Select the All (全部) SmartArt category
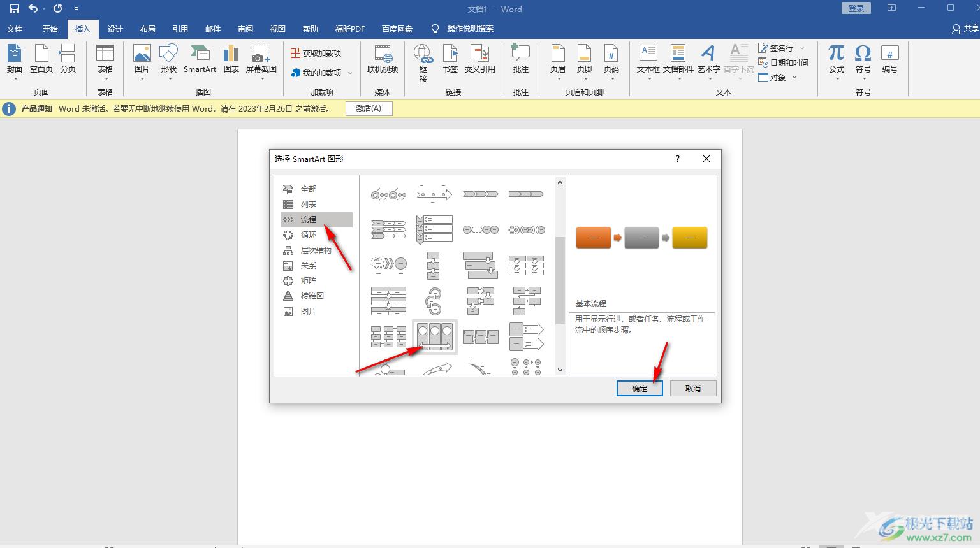Image resolution: width=980 pixels, height=548 pixels. coord(316,189)
